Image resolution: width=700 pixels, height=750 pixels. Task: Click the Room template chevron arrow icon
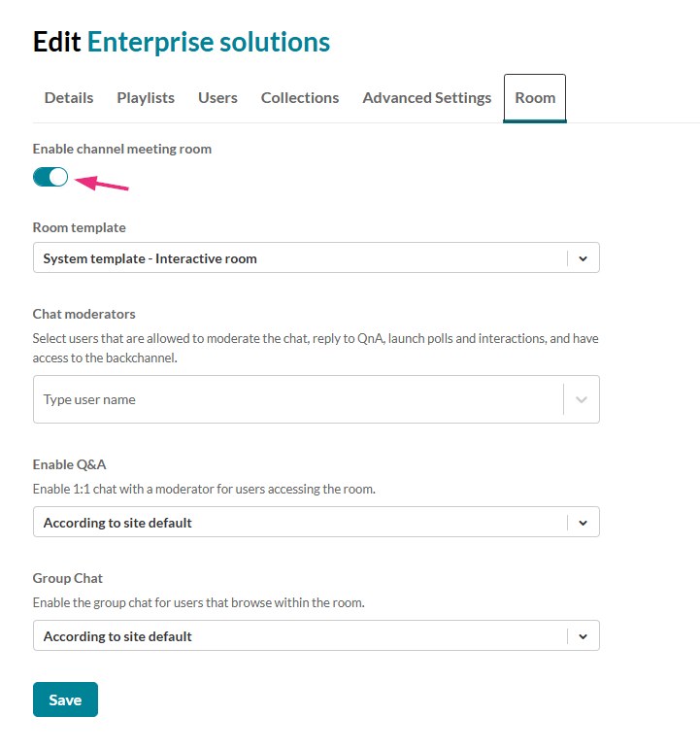click(x=583, y=258)
